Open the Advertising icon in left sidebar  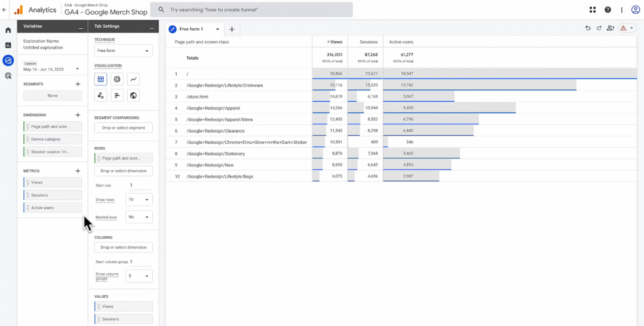pos(8,76)
